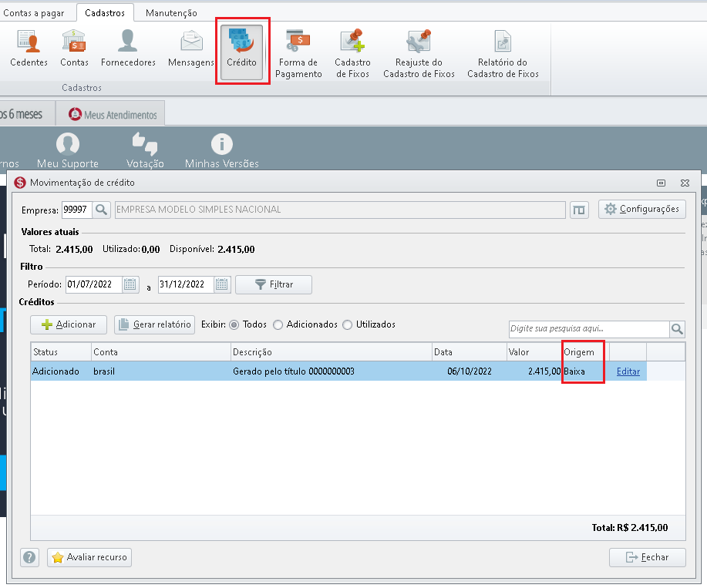707x588 pixels.
Task: Open the Fornecedores ribbon icon
Action: [x=128, y=49]
